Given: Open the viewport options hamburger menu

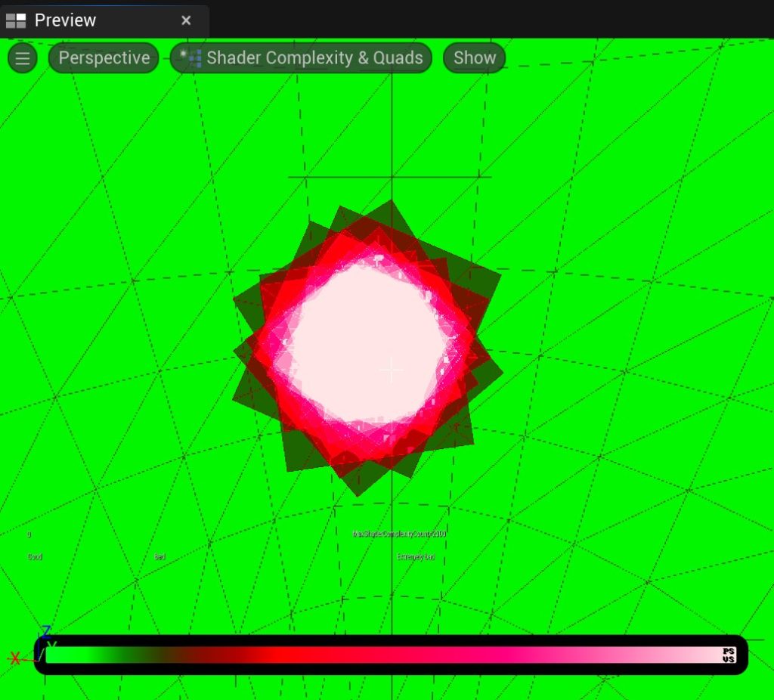Looking at the screenshot, I should coord(23,58).
